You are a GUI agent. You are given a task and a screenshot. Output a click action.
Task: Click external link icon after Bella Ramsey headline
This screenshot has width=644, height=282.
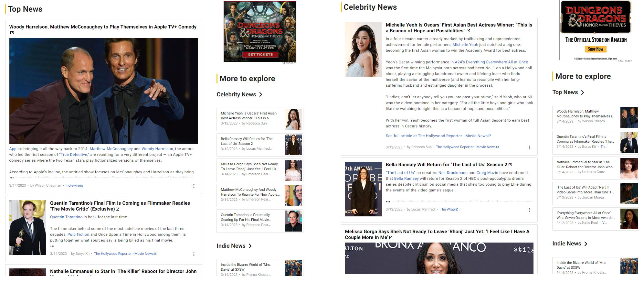(510, 165)
